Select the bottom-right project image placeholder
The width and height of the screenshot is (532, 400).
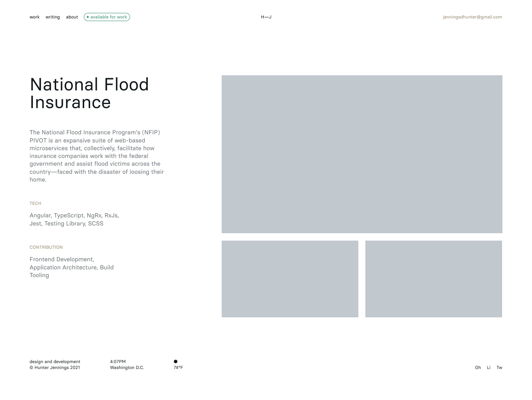433,279
